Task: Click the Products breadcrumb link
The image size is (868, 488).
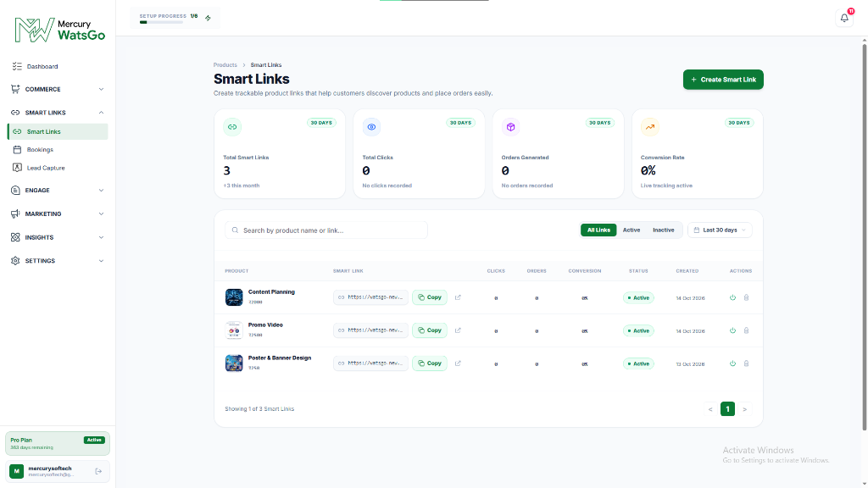Action: pyautogui.click(x=225, y=64)
